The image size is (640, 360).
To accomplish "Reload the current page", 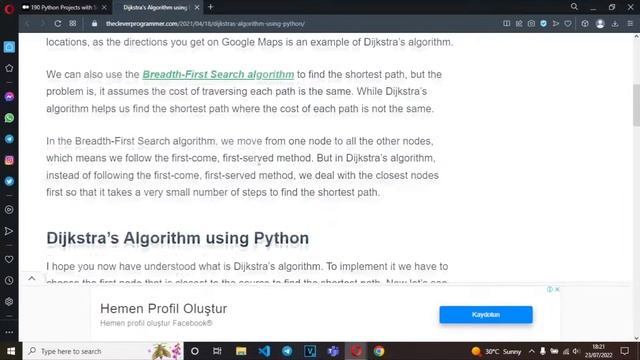I will [58, 24].
